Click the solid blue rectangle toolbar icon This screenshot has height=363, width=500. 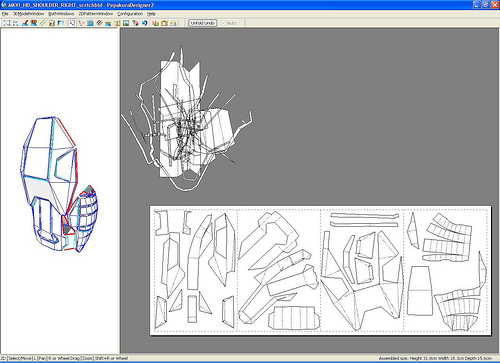(90, 23)
